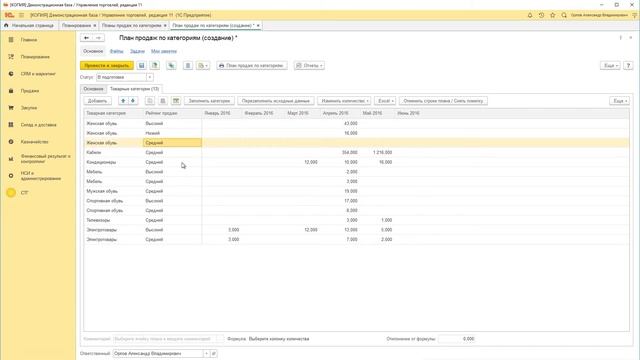Open the Статус dropdown arrow

(x=150, y=77)
